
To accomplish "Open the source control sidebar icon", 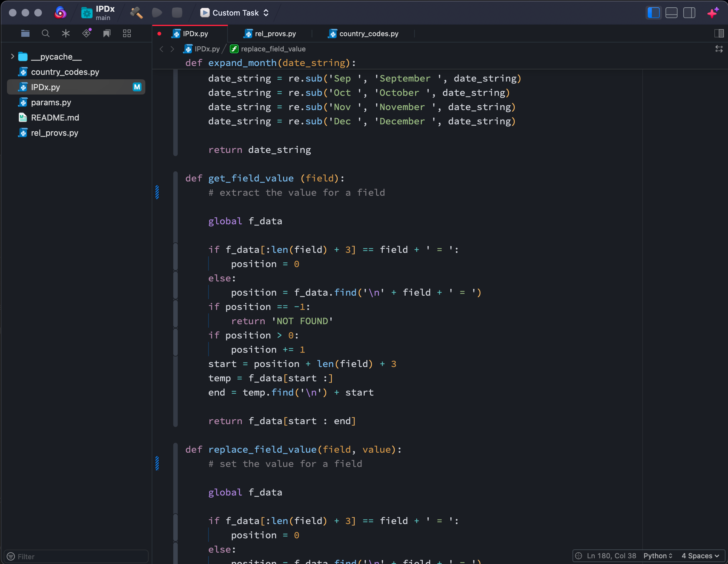I will [x=86, y=33].
